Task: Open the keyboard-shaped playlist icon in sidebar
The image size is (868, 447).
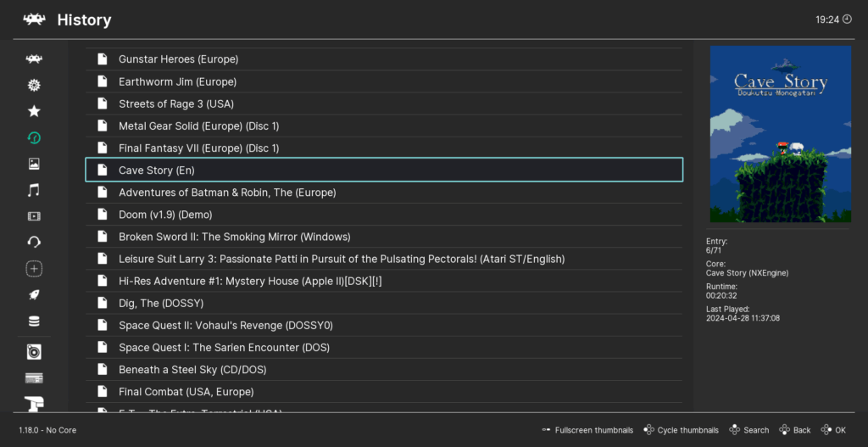Action: pos(34,378)
